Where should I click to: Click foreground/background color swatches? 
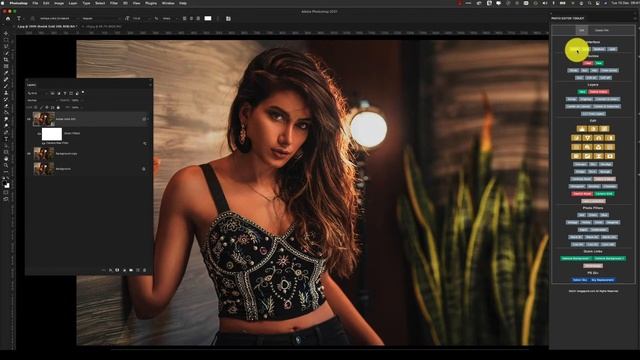click(7, 184)
